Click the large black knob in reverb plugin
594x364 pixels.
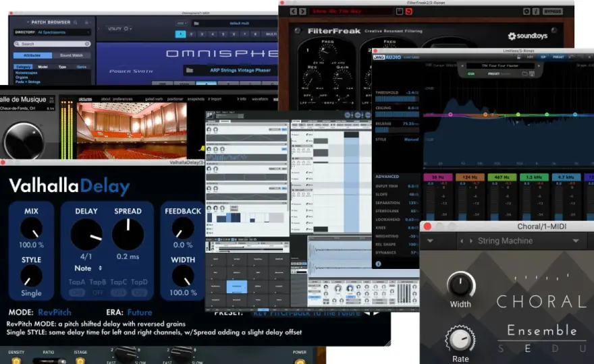24,141
